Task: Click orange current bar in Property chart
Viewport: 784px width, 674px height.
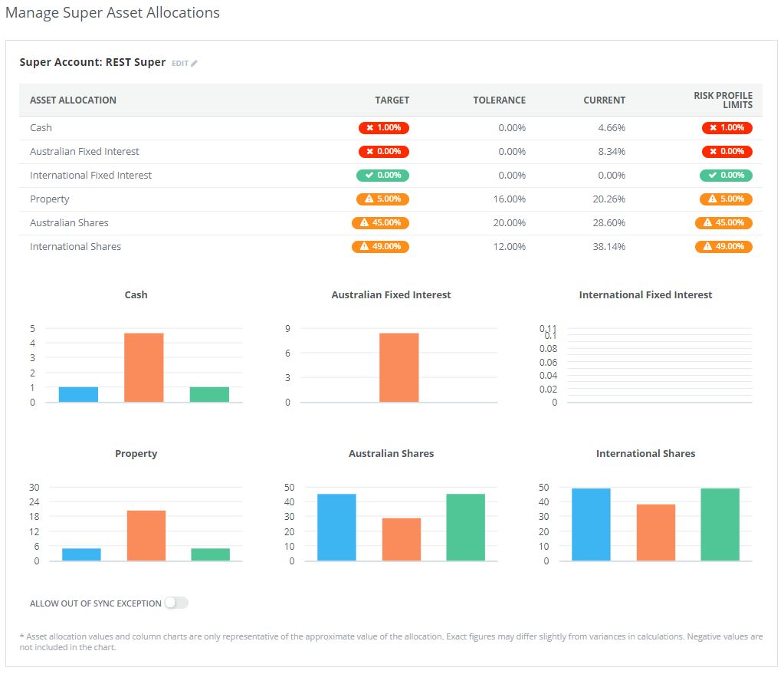Action: pos(146,535)
